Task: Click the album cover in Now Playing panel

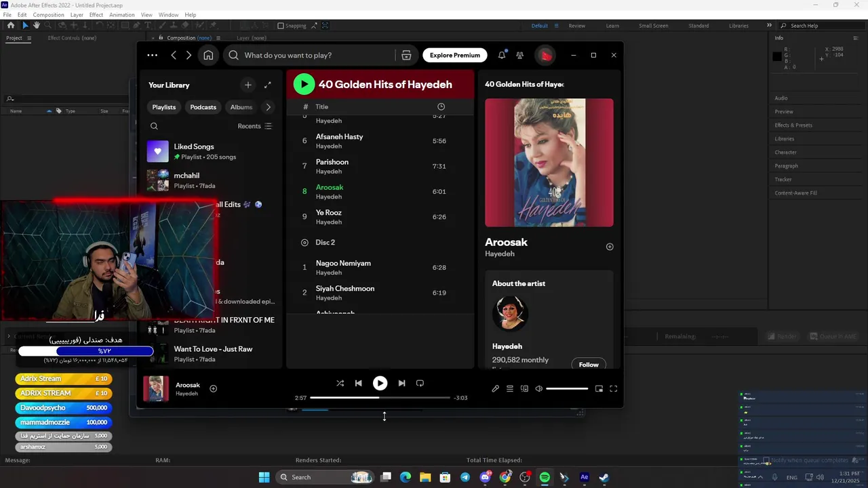Action: [x=549, y=163]
